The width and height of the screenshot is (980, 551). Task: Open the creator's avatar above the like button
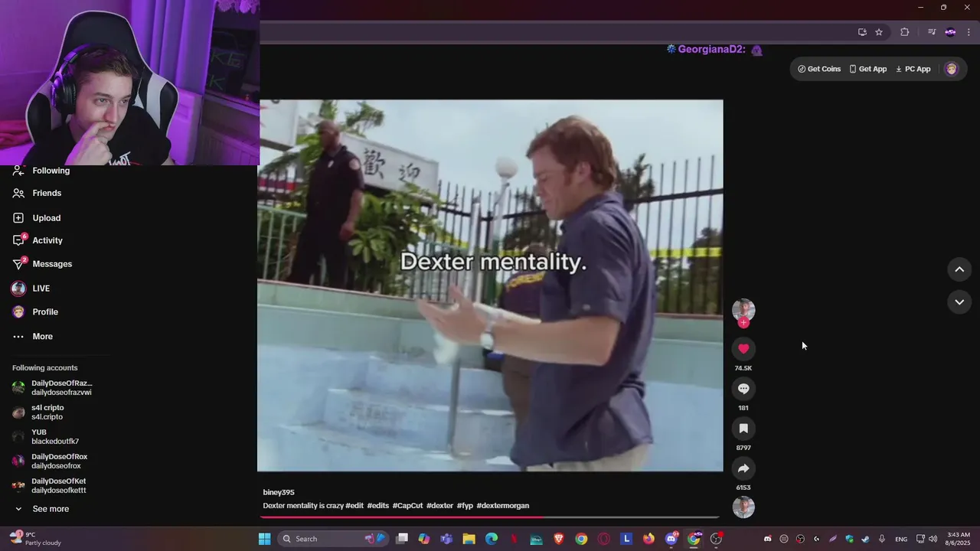click(743, 309)
